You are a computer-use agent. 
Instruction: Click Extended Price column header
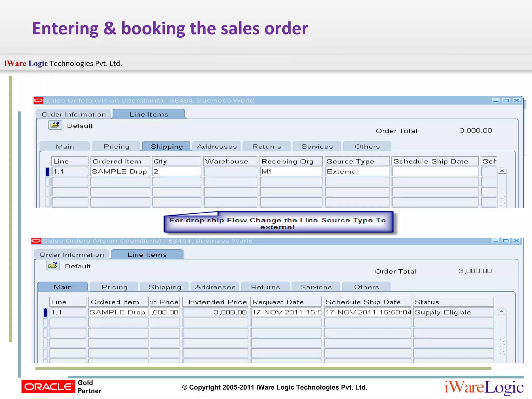coord(215,302)
